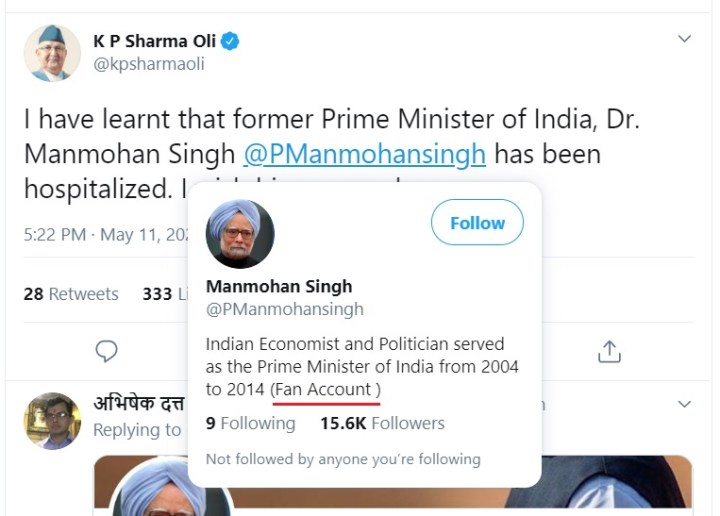Open chevron menu on अभिषेक दत्त's reply
This screenshot has height=516, width=720.
pyautogui.click(x=684, y=404)
